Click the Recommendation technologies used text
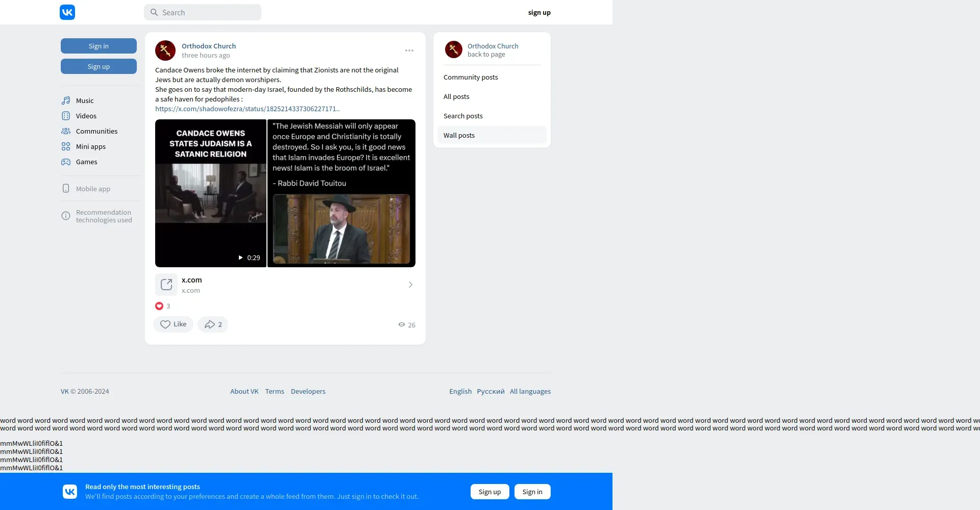 coord(104,216)
